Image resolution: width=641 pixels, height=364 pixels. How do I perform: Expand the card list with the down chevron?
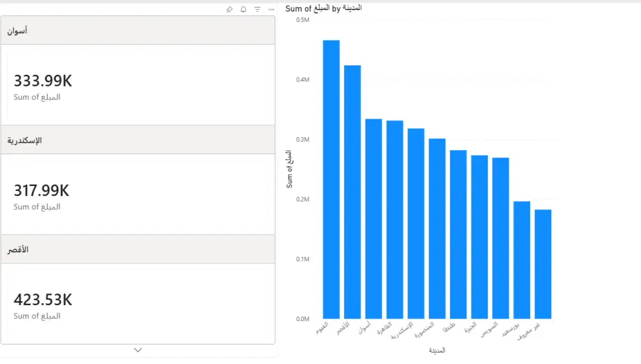[x=138, y=350]
